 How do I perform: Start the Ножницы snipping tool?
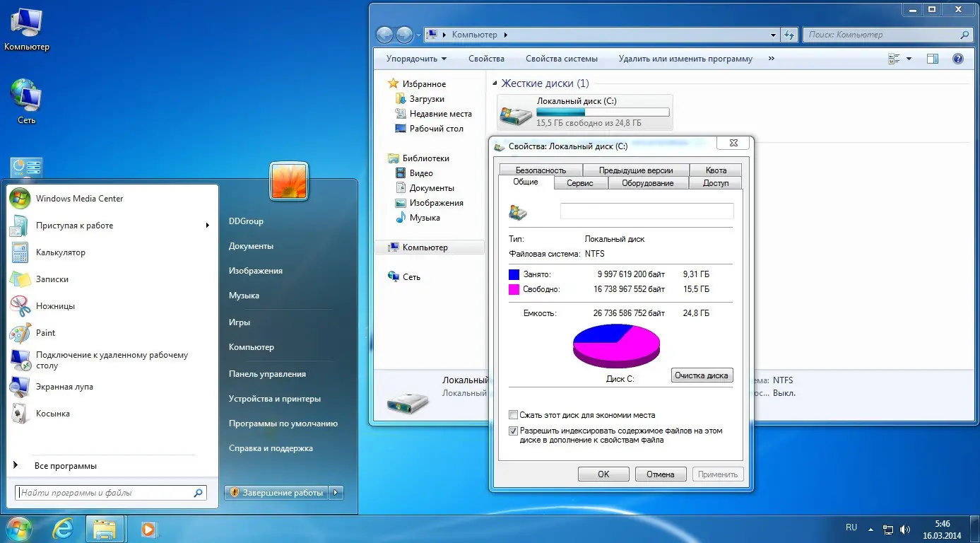point(113,306)
